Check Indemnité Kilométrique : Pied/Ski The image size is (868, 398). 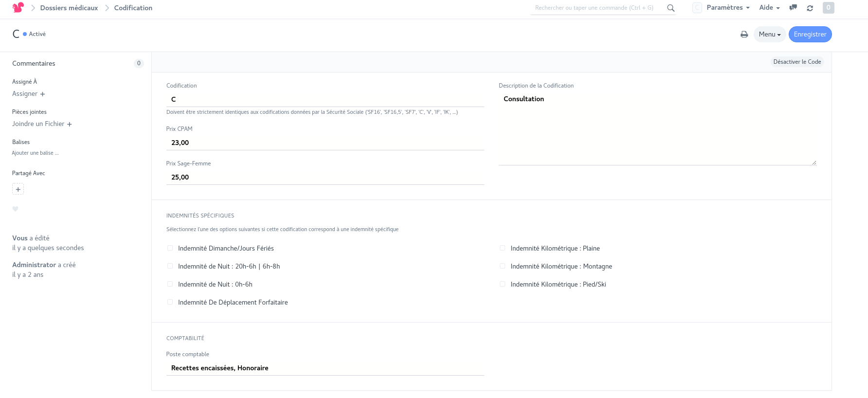pyautogui.click(x=503, y=284)
